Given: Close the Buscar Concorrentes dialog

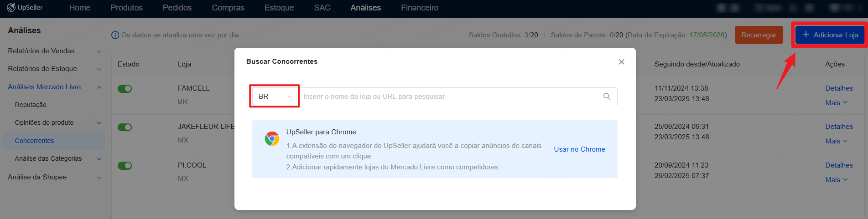Looking at the screenshot, I should (621, 62).
